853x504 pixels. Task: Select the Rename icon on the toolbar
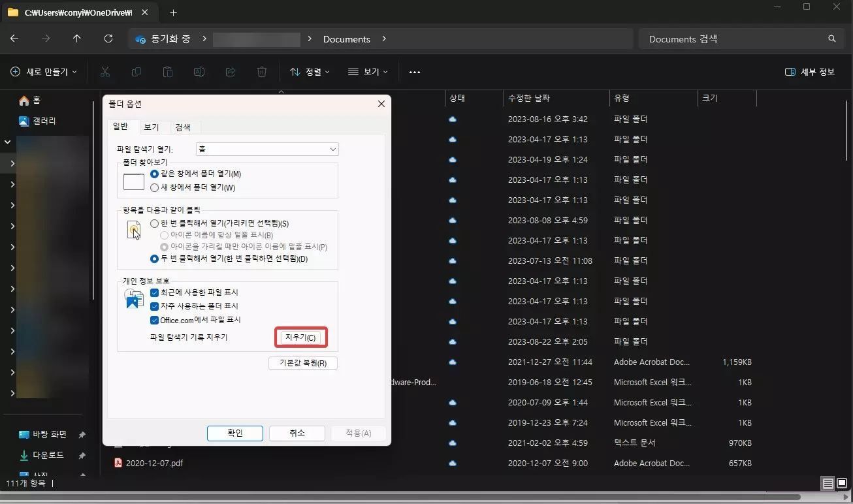[x=199, y=72]
